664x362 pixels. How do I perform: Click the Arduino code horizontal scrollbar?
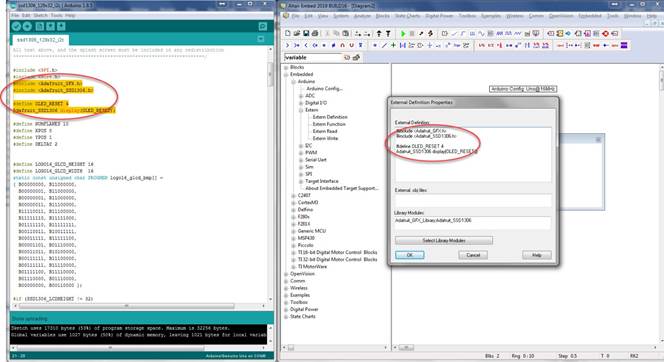pyautogui.click(x=127, y=306)
